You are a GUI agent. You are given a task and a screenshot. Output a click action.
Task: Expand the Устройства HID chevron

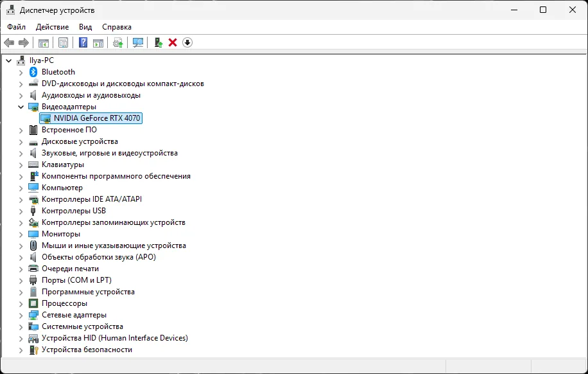(x=21, y=338)
